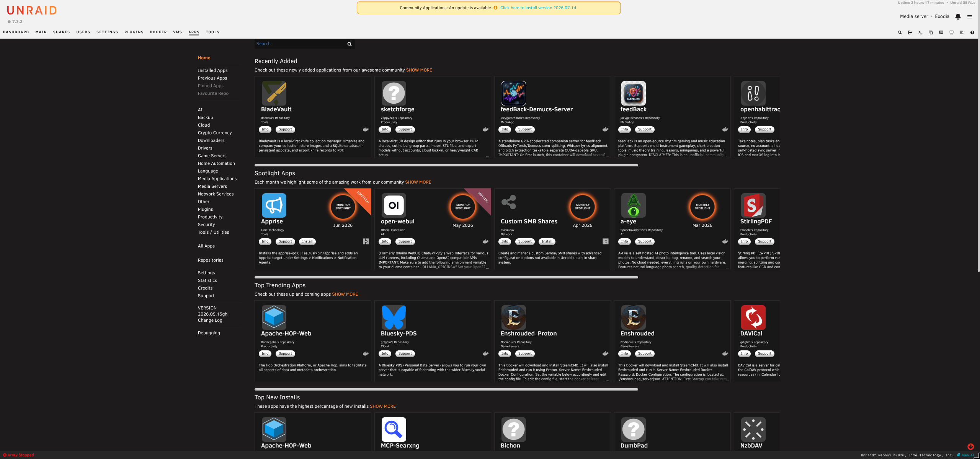Click the NzbDAV app icon
This screenshot has height=459, width=980.
click(x=753, y=429)
